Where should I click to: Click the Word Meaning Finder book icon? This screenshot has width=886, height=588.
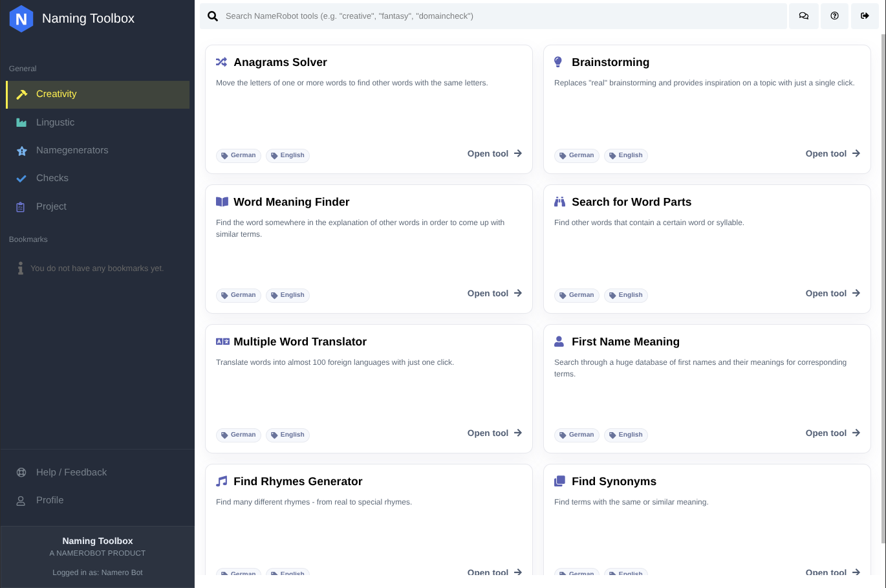(222, 202)
